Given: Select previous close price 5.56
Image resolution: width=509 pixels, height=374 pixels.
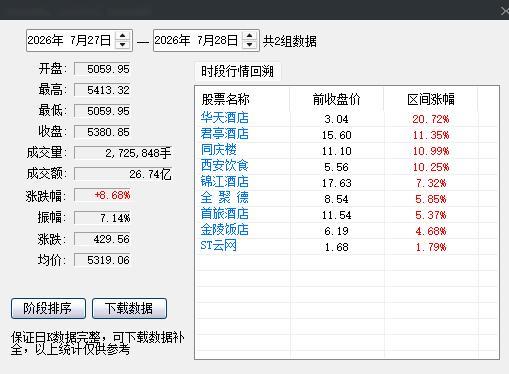Looking at the screenshot, I should click(x=337, y=167).
